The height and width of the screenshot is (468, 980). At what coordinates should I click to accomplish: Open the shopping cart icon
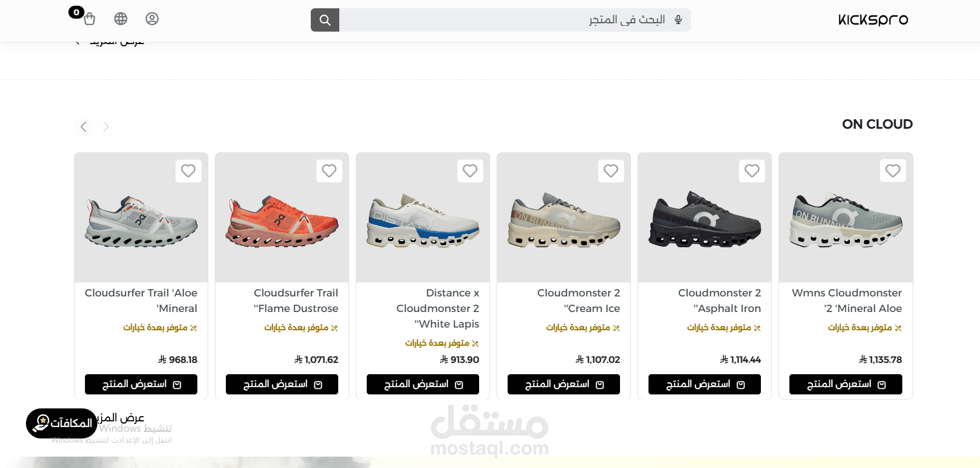click(89, 19)
